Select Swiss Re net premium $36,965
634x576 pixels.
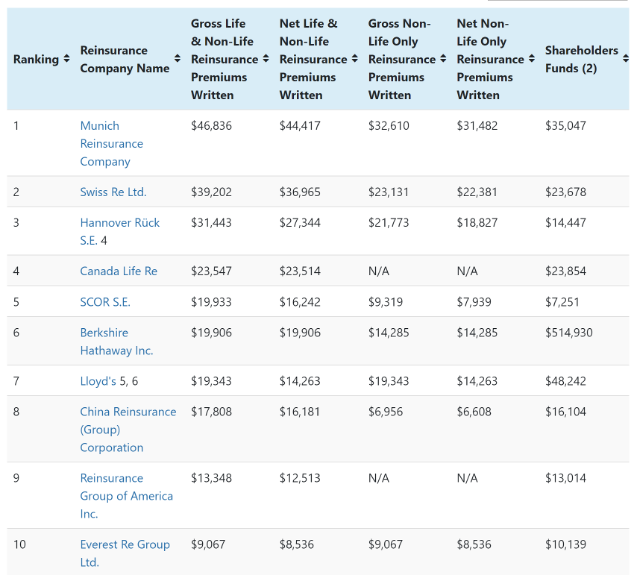point(300,192)
